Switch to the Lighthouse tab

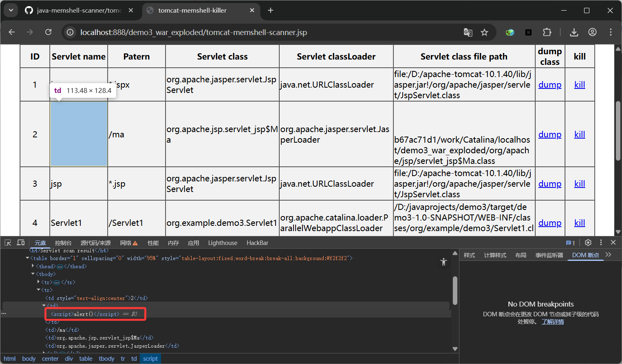(x=223, y=243)
